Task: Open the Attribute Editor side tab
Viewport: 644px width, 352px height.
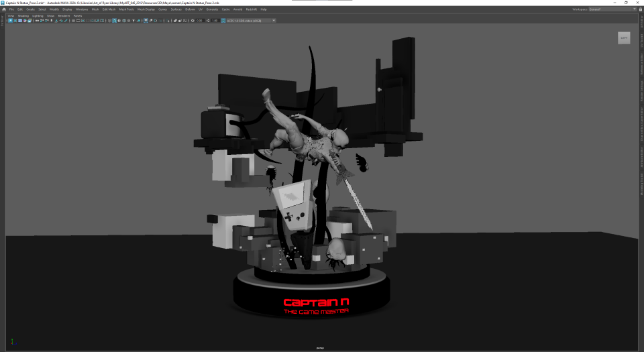Action: 641,157
